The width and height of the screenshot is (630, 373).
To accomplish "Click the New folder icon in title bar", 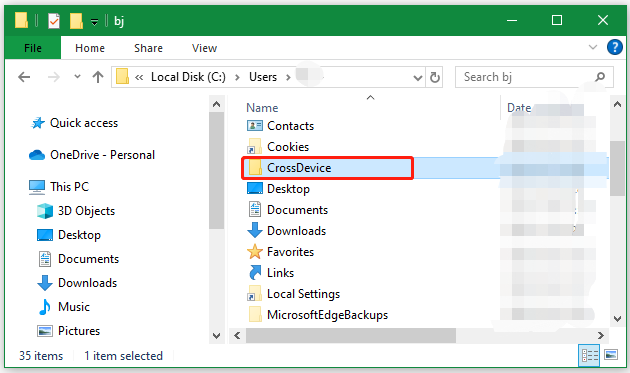I will 76,20.
